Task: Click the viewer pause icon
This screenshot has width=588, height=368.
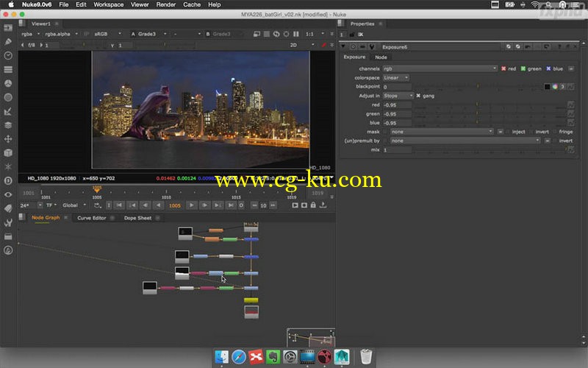Action: coord(296,34)
